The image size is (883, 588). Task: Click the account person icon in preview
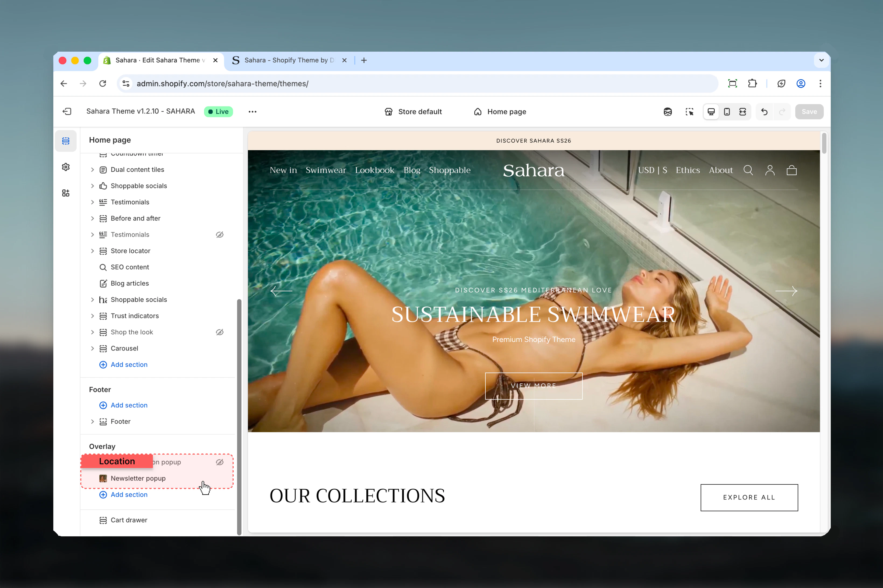tap(770, 170)
